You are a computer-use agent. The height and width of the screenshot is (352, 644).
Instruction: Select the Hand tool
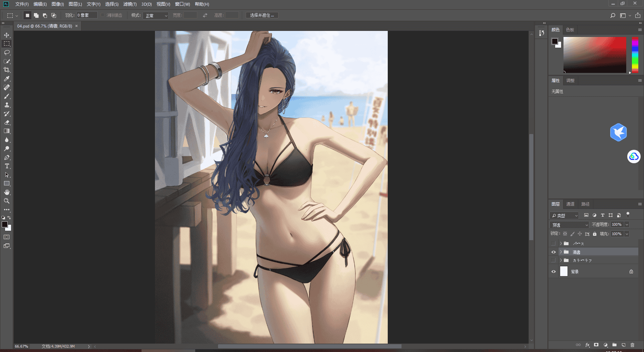pos(7,192)
